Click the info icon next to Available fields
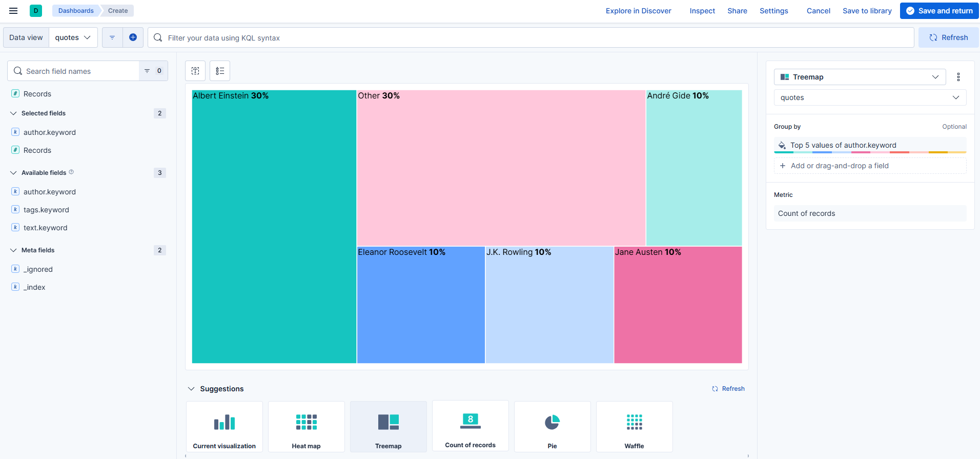 pos(71,172)
